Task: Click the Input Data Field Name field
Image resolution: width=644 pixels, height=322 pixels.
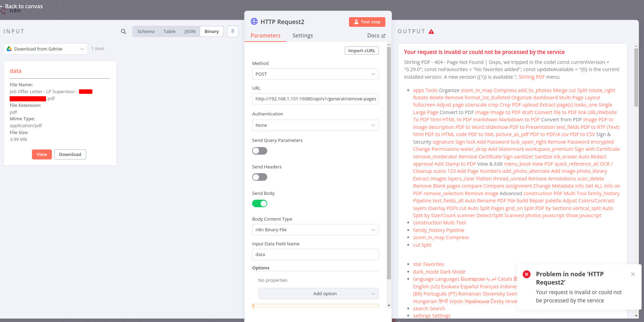Action: (x=315, y=254)
